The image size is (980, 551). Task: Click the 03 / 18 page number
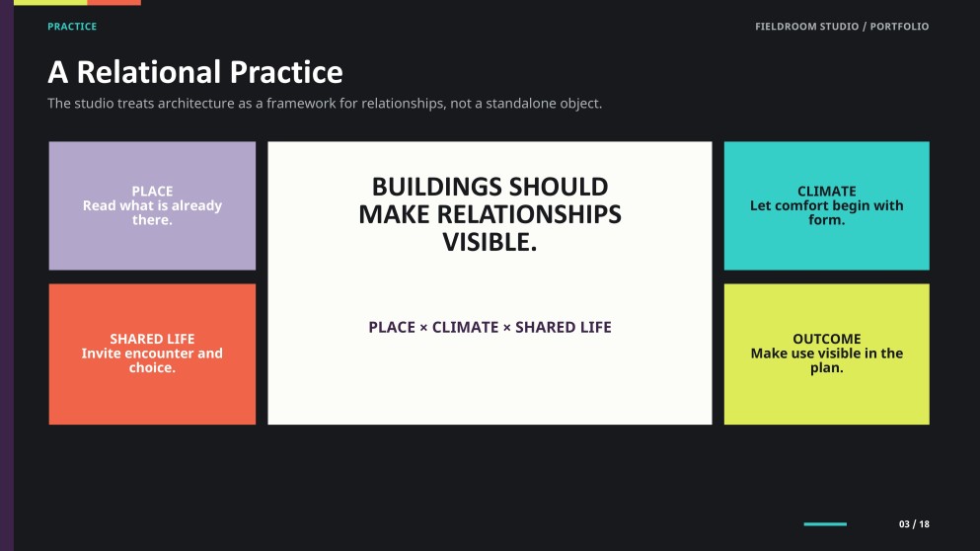(x=914, y=524)
